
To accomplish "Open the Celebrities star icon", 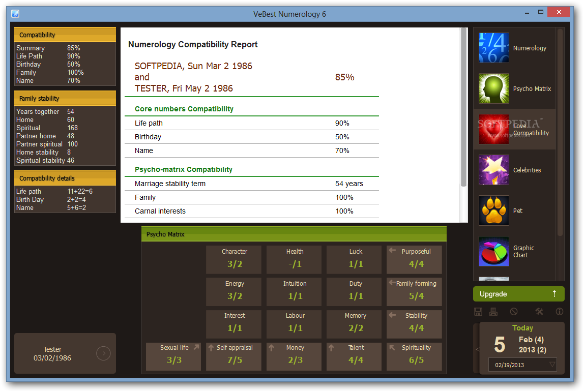I will [x=493, y=170].
